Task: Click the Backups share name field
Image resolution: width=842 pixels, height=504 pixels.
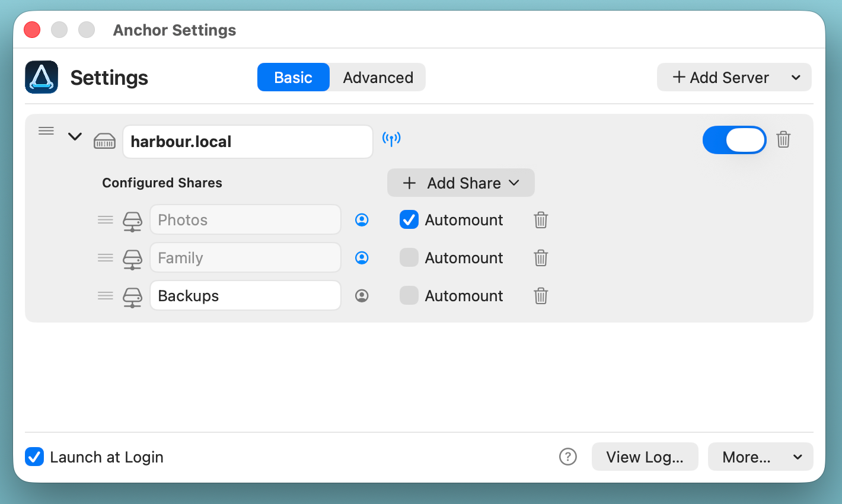Action: (245, 295)
